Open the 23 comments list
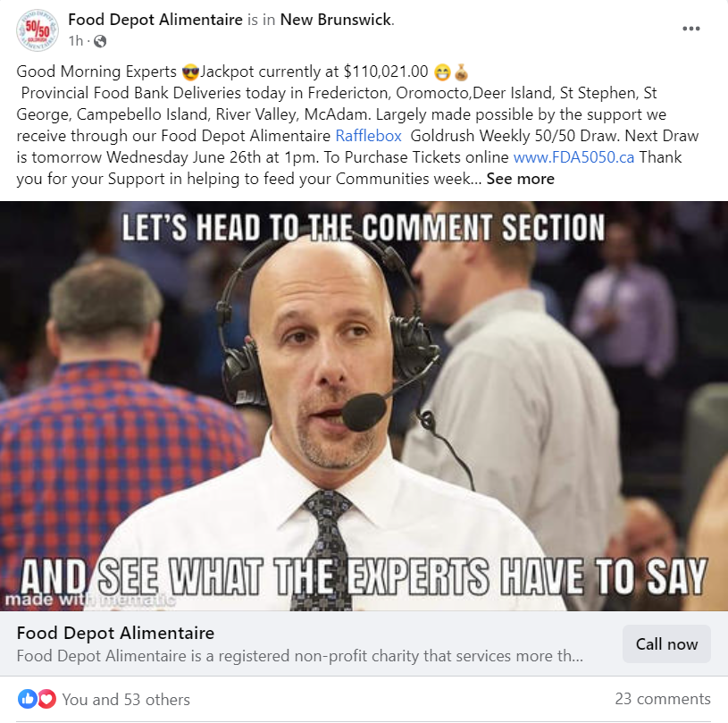 (663, 699)
